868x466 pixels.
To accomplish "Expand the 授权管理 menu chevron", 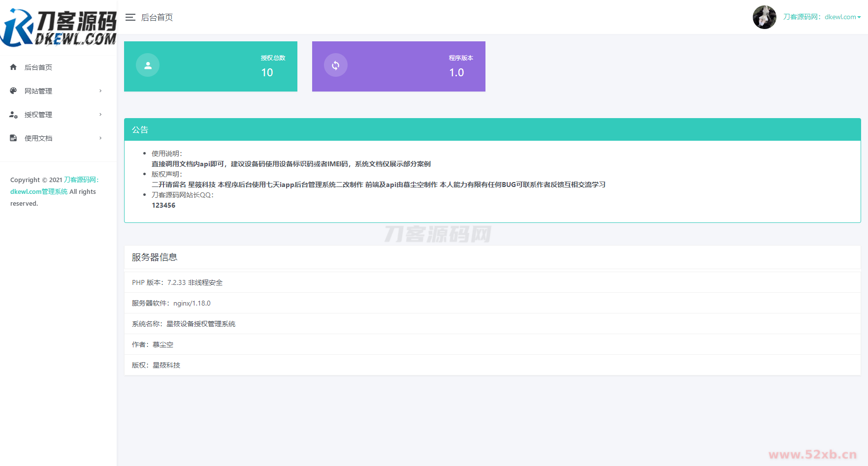I will [100, 114].
